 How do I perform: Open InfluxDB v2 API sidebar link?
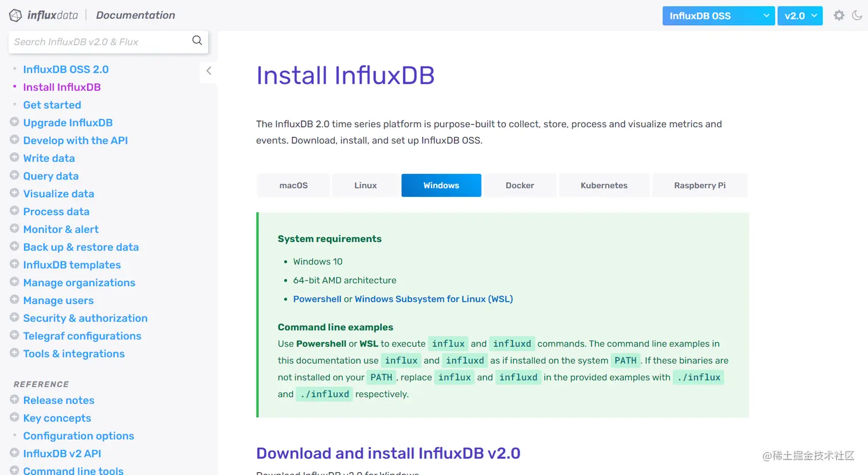(x=62, y=454)
